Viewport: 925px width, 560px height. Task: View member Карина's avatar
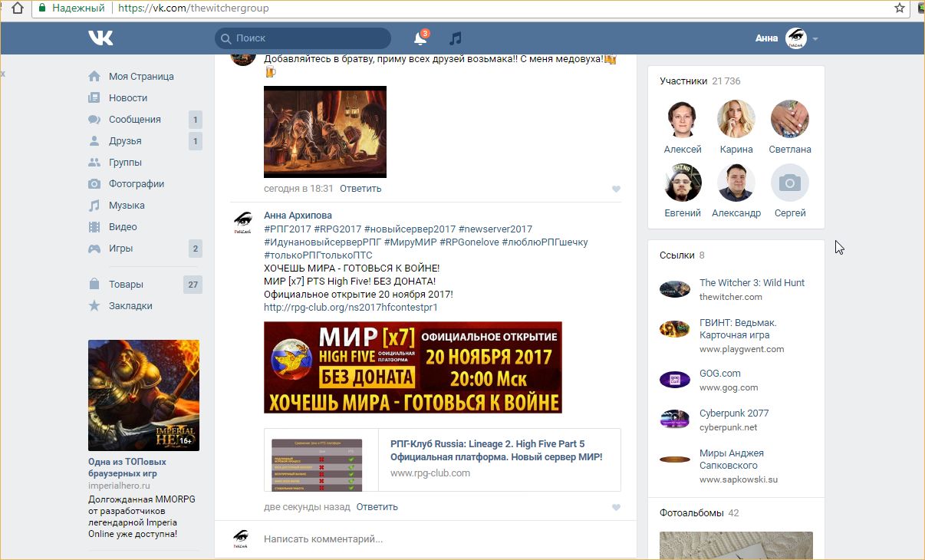tap(736, 118)
